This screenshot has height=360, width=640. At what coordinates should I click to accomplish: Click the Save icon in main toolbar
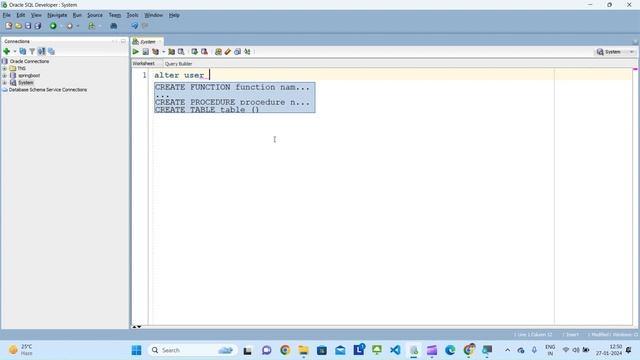tap(28, 26)
